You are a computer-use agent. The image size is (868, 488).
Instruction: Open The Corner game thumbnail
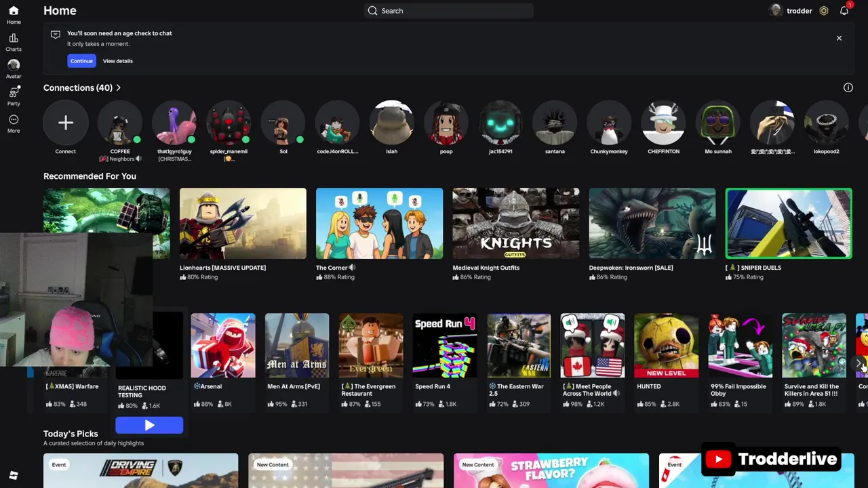click(x=379, y=224)
